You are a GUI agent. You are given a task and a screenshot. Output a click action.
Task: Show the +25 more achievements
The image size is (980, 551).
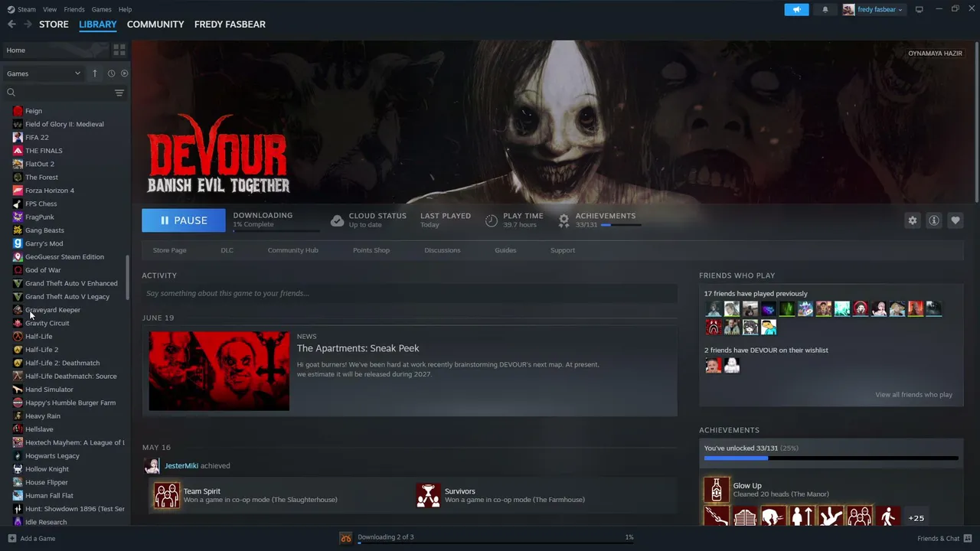(x=916, y=518)
